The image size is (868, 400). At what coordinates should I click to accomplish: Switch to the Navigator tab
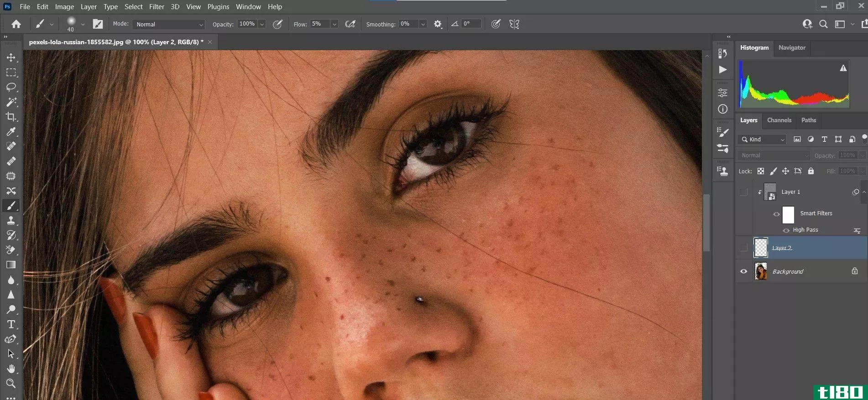(x=792, y=47)
